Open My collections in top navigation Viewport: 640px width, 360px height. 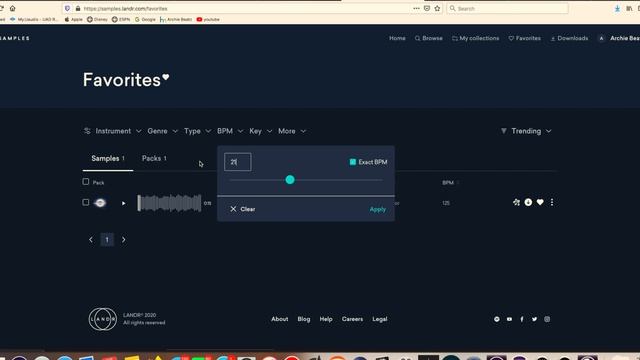pyautogui.click(x=476, y=38)
